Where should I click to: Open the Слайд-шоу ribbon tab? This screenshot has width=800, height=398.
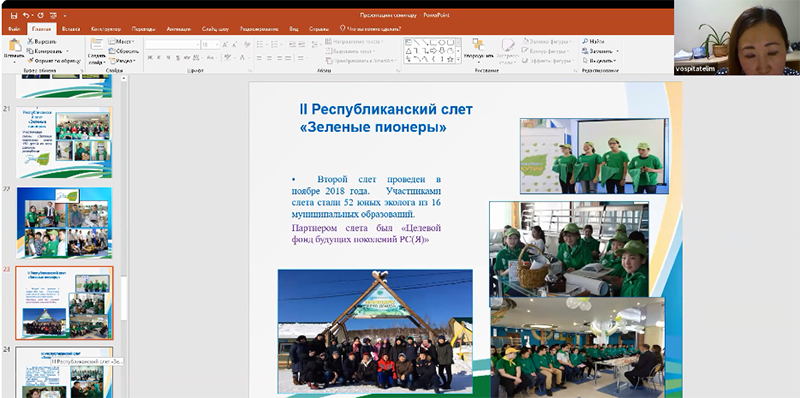tap(215, 29)
